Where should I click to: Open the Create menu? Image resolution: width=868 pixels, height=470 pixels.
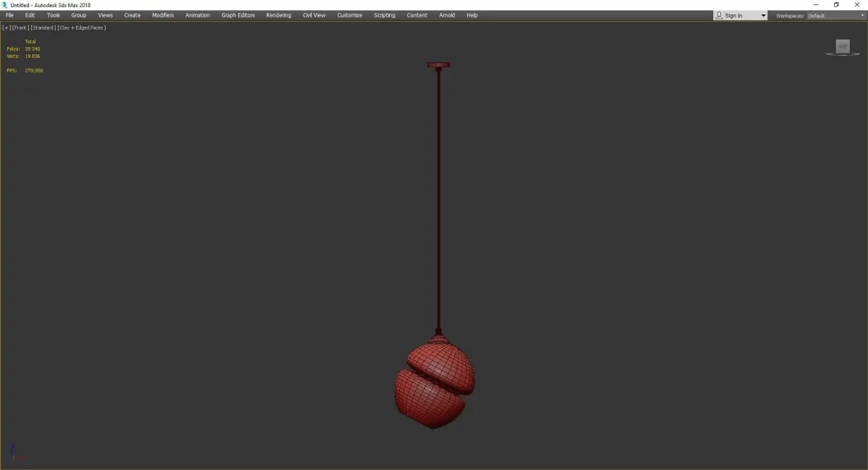132,15
